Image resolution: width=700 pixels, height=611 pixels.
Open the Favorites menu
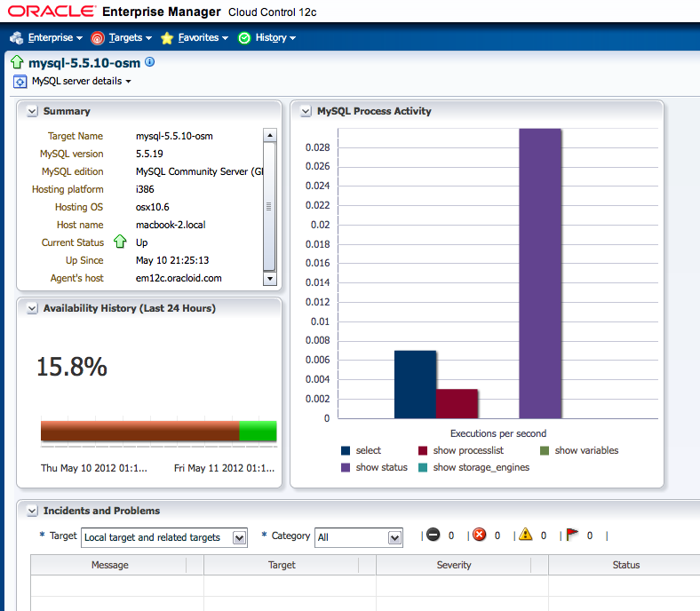pos(195,38)
